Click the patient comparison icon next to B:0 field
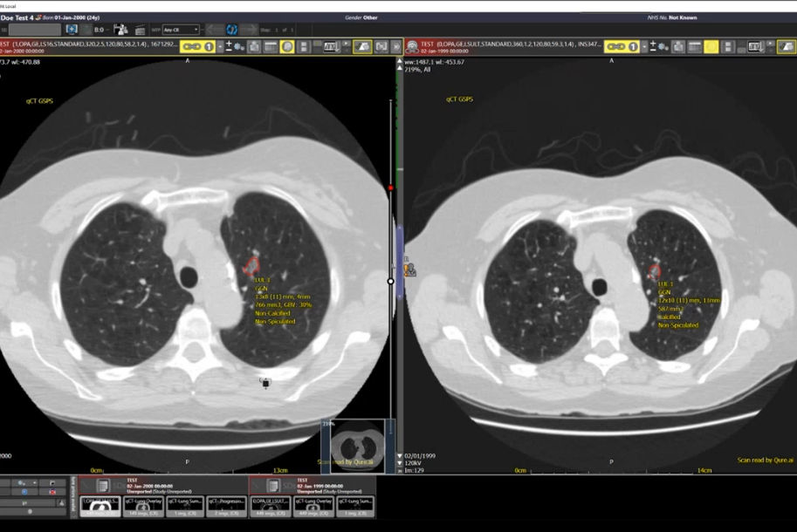 coord(119,31)
